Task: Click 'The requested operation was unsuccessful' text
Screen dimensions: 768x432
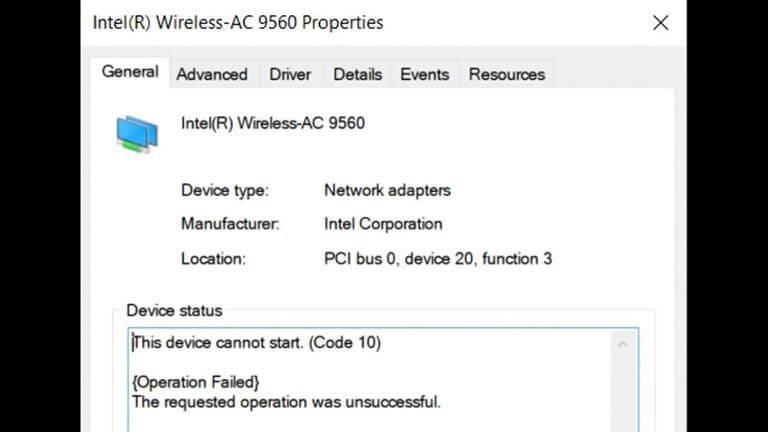Action: [287, 402]
